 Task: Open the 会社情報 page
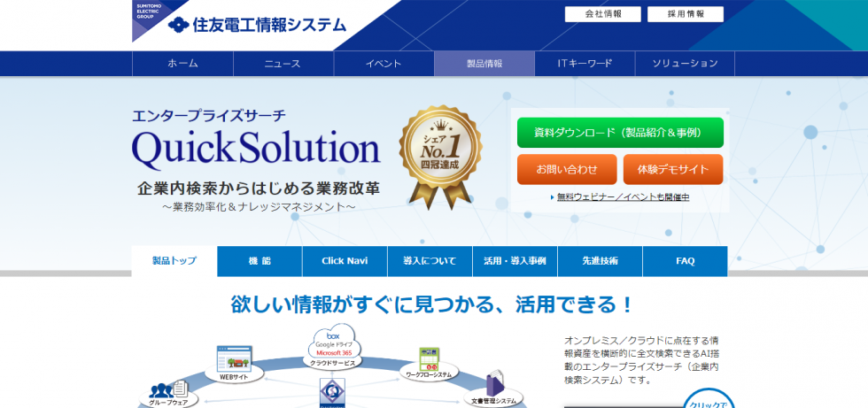[x=603, y=14]
